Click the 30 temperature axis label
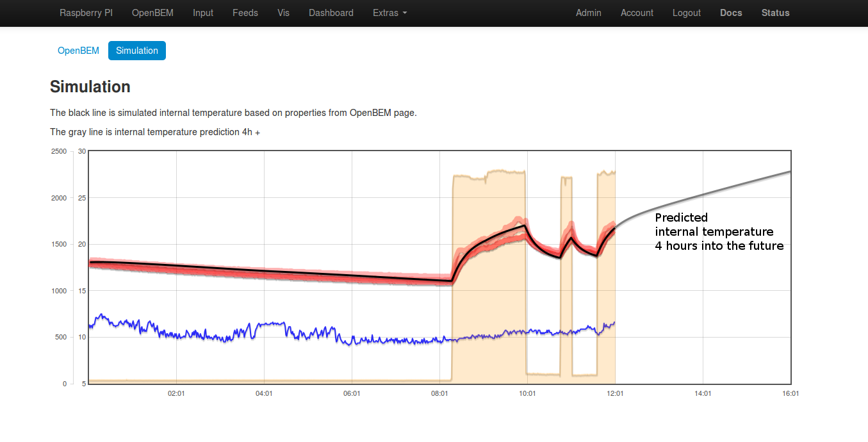Viewport: 868px width, 442px height. click(82, 151)
